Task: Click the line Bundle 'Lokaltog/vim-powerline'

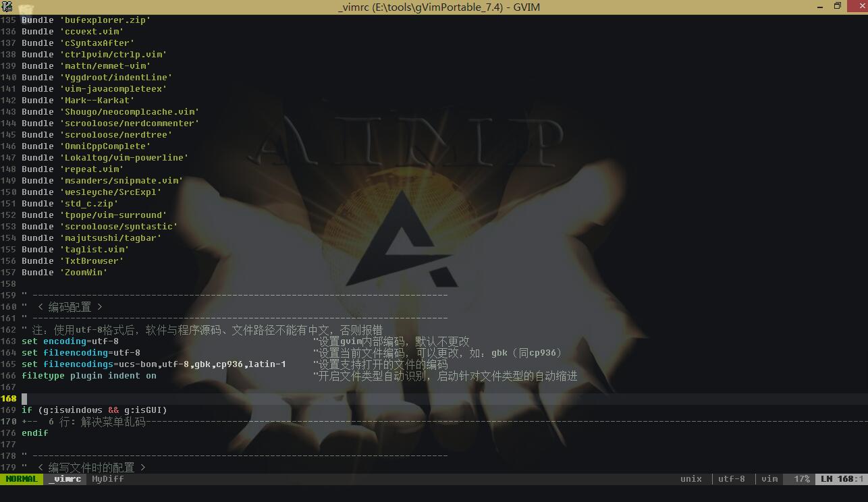Action: click(105, 158)
